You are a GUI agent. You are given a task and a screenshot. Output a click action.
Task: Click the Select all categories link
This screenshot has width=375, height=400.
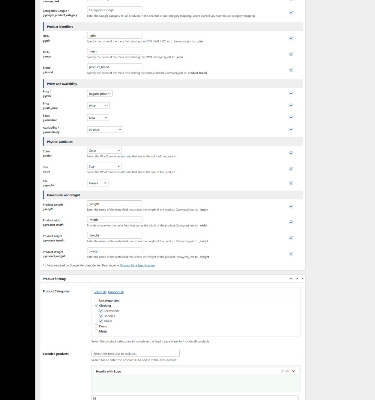pos(100,292)
